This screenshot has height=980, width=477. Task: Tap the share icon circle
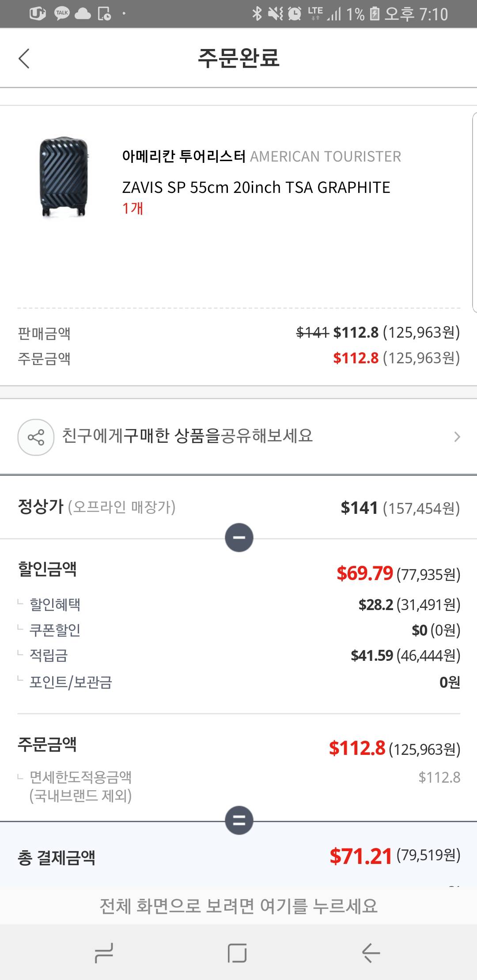(x=36, y=437)
